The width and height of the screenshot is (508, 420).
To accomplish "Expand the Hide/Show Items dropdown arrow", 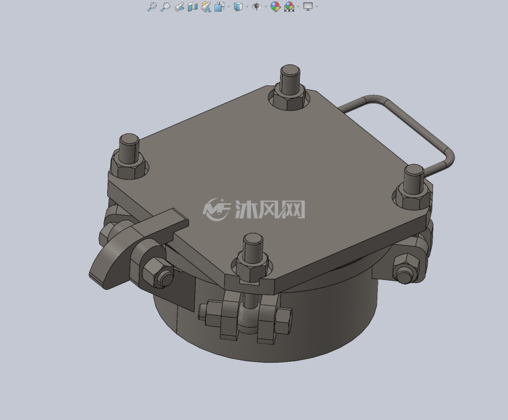I will (x=266, y=7).
